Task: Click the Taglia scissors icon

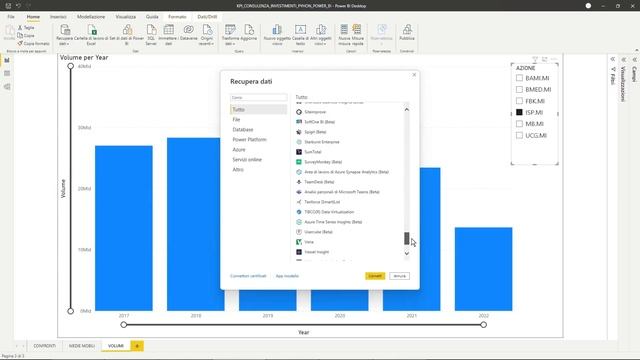Action: (x=20, y=27)
